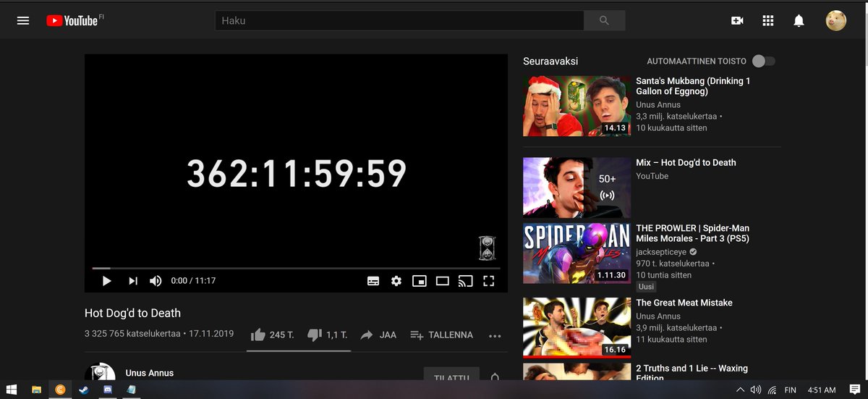Click the jacksepticeye channel name

[x=660, y=252]
